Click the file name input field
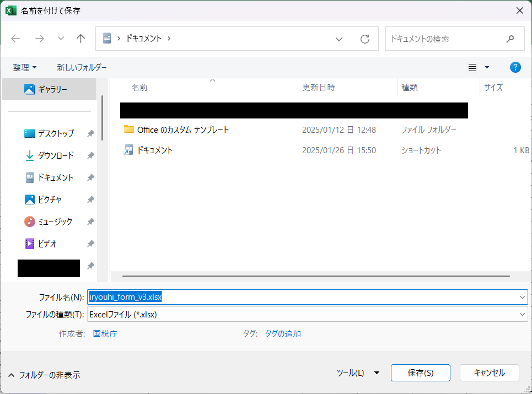532x394 pixels. click(331, 297)
